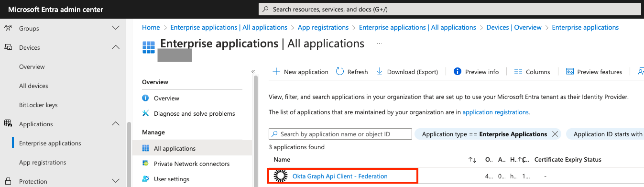Screen dimensions: 644x187
Task: Select All devices in sidebar
Action: click(x=33, y=86)
